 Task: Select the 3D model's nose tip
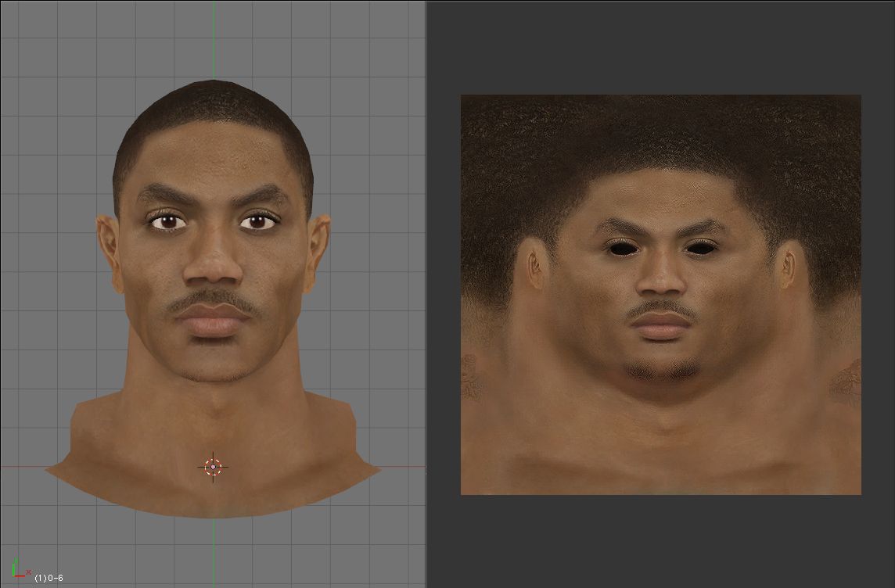coord(213,274)
